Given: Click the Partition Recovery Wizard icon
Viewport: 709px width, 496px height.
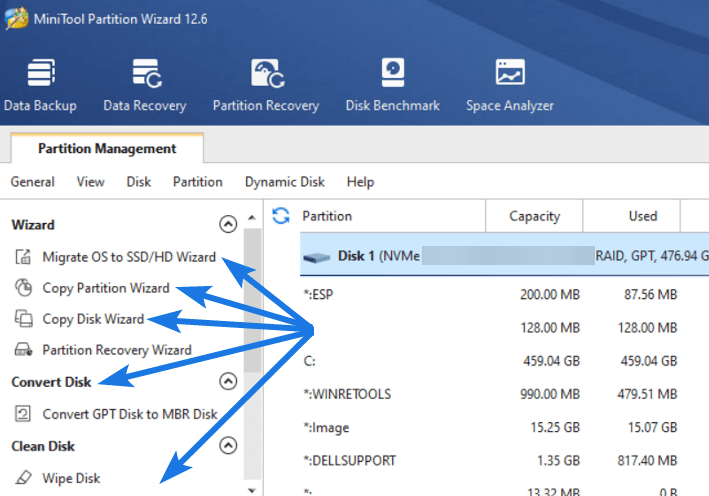Looking at the screenshot, I should pyautogui.click(x=23, y=350).
